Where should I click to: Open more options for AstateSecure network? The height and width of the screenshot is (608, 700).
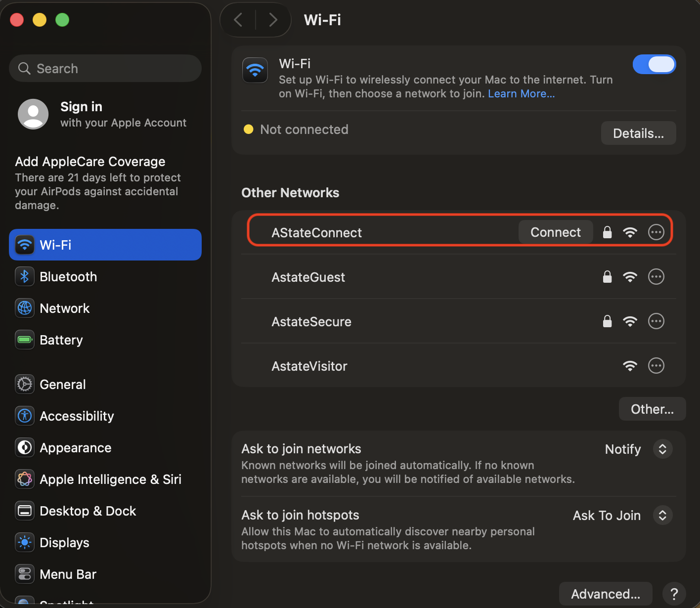click(656, 321)
